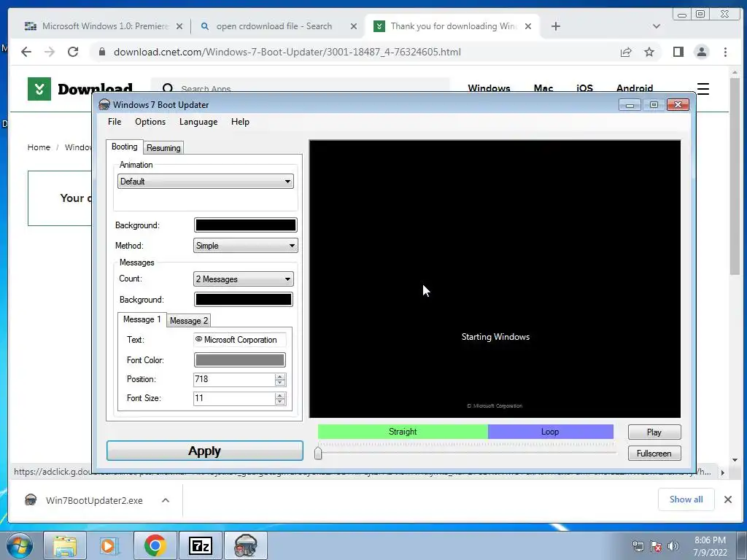Go forward in Chrome browser
Viewport: 747px width, 560px height.
pyautogui.click(x=50, y=52)
